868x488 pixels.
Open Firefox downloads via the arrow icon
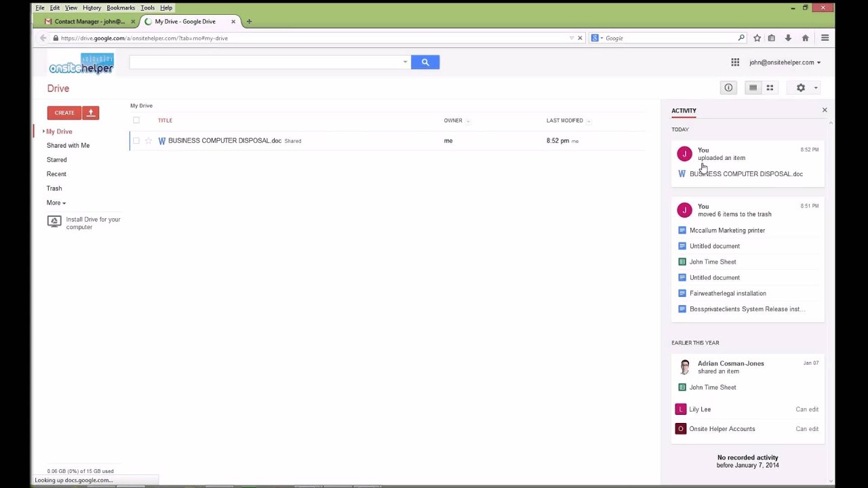pos(788,38)
